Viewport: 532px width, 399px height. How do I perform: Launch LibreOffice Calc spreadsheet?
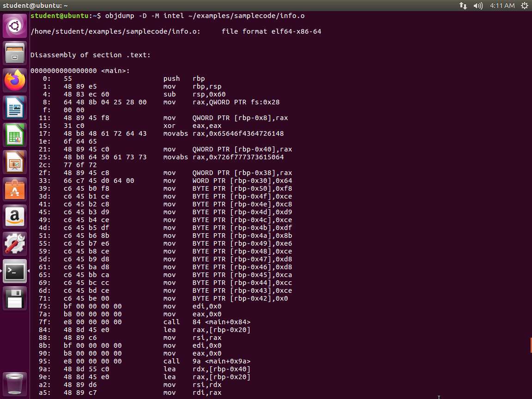pyautogui.click(x=15, y=135)
